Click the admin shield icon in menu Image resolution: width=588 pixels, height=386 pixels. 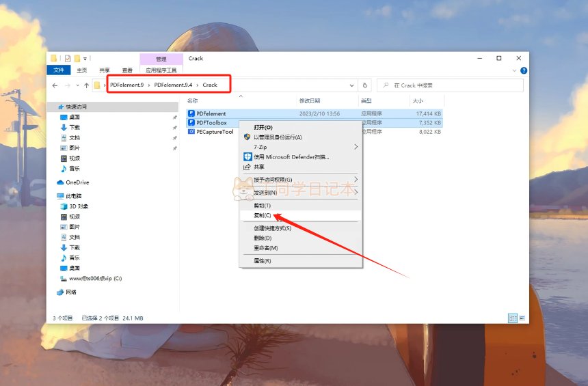(x=247, y=137)
